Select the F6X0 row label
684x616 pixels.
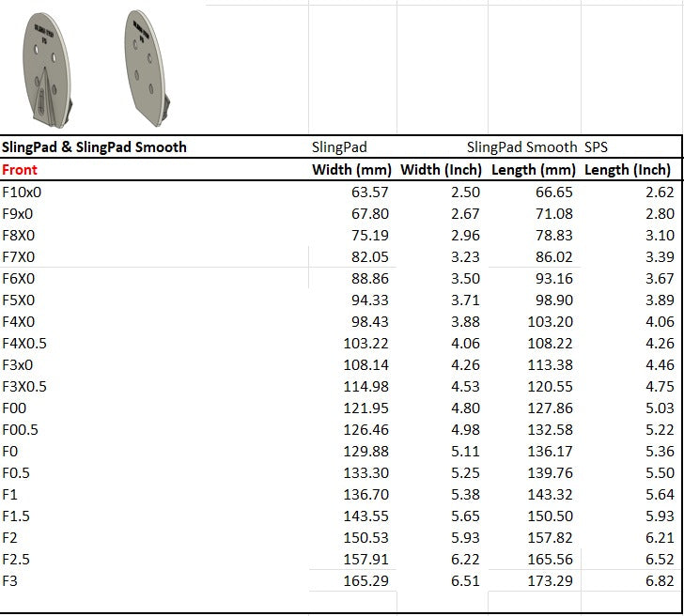click(x=19, y=279)
